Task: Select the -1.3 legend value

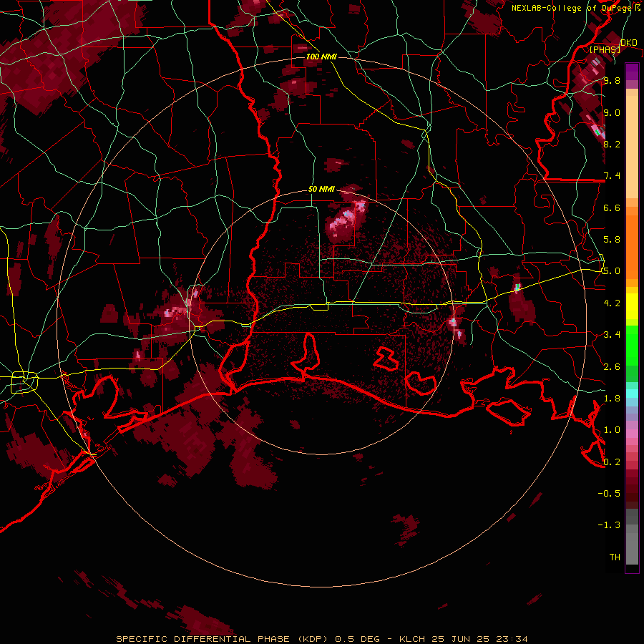Action: point(609,525)
